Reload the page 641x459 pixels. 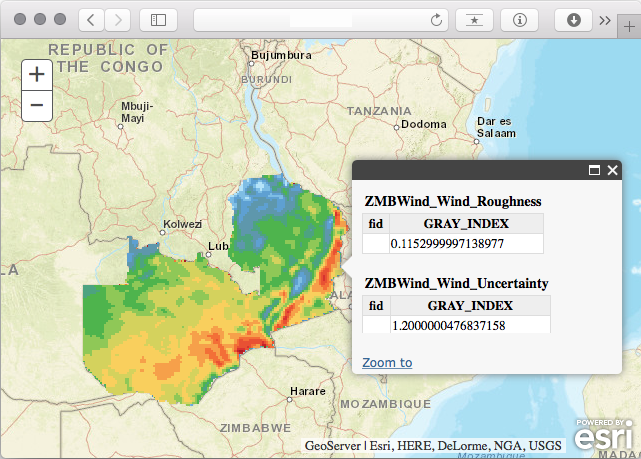point(436,20)
